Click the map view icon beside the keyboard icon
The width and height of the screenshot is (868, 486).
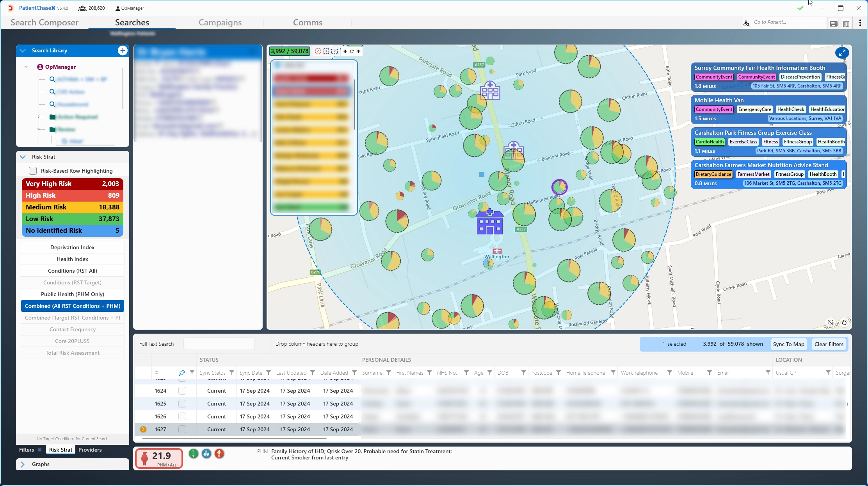pos(846,23)
